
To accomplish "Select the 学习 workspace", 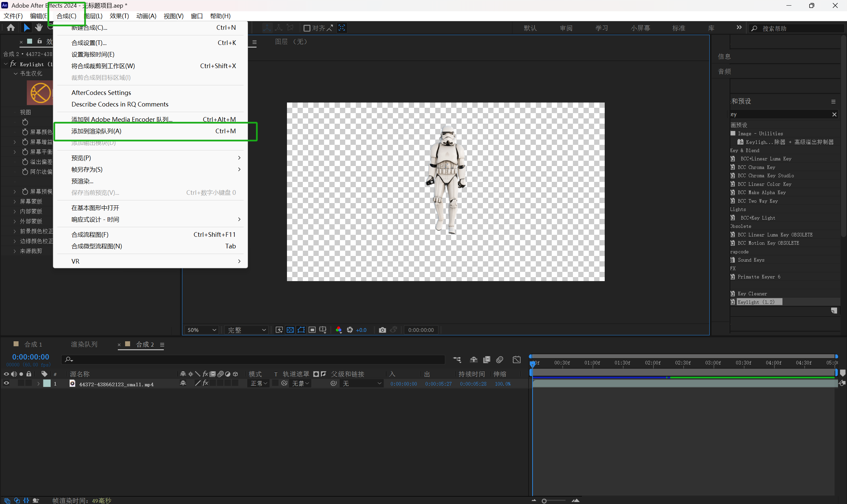I will (602, 28).
